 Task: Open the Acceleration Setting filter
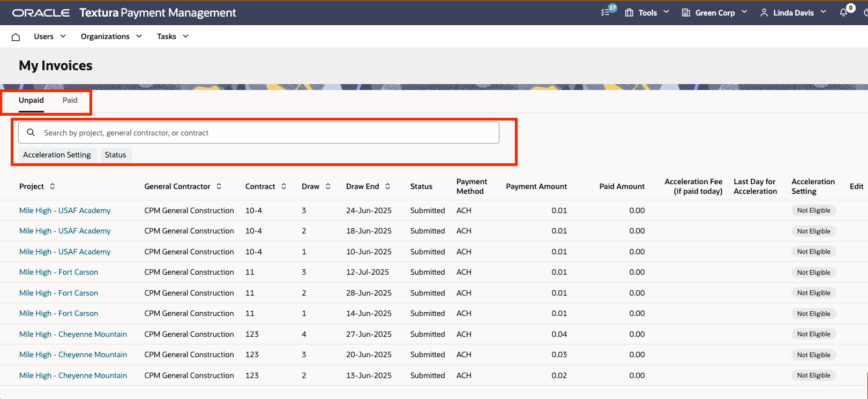57,155
